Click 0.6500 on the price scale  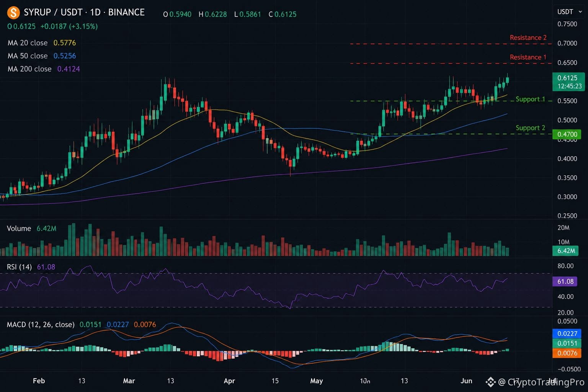[x=567, y=63]
